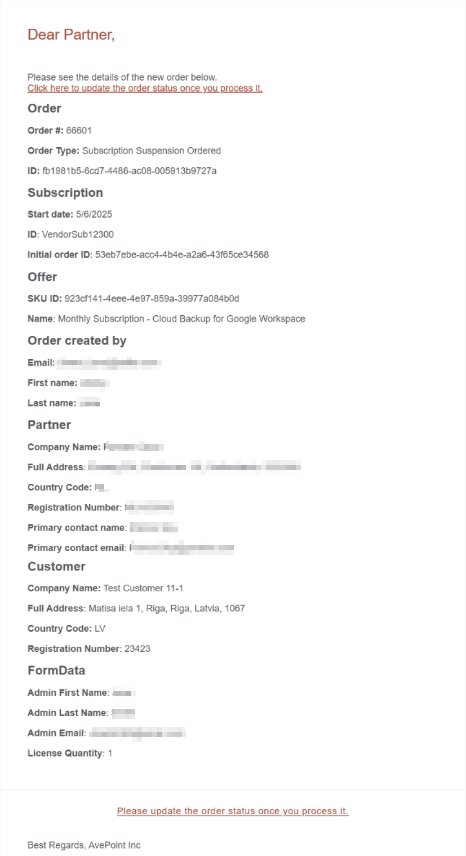This screenshot has height=856, width=466.
Task: Click the customer registration number 23423
Action: (x=137, y=649)
